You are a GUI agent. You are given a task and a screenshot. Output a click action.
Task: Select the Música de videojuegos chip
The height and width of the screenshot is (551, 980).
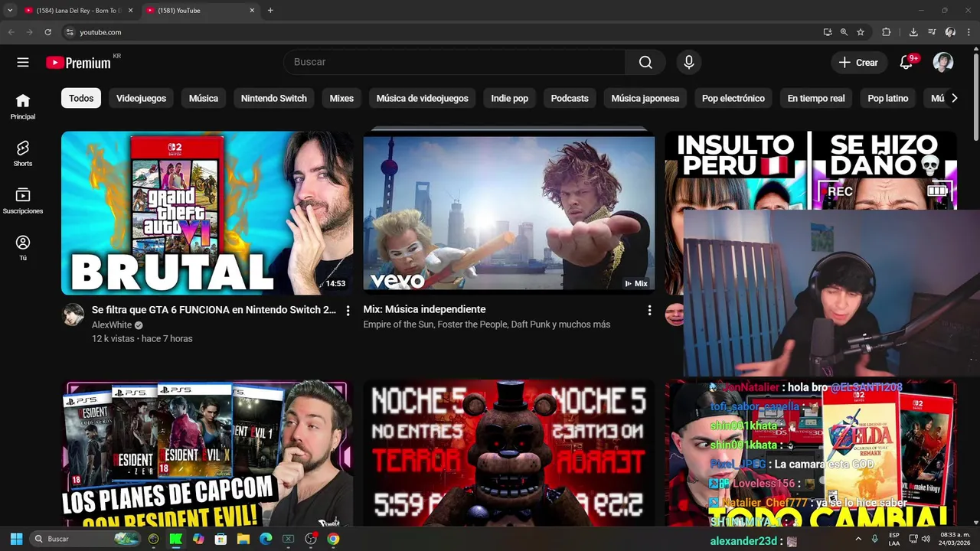(423, 98)
